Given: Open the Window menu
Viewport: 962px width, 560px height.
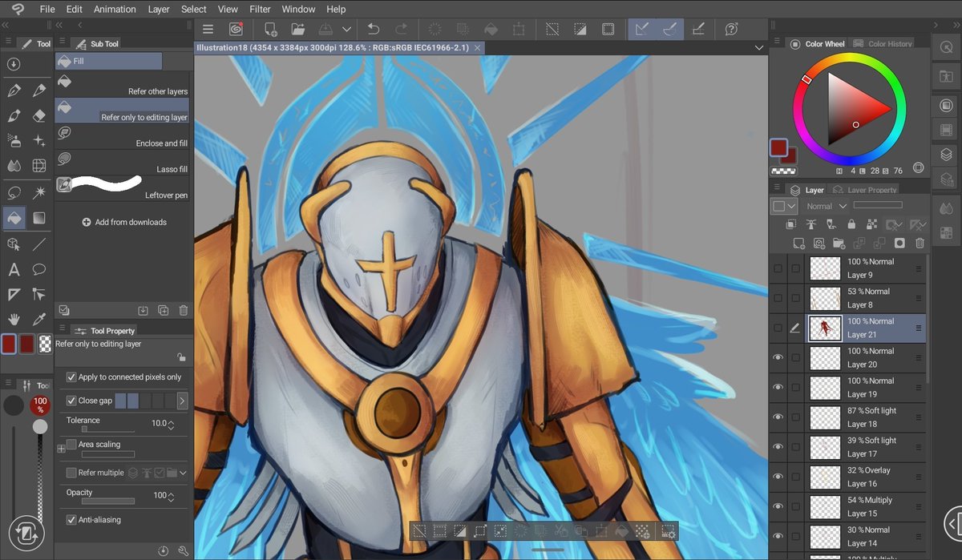Looking at the screenshot, I should (x=298, y=9).
